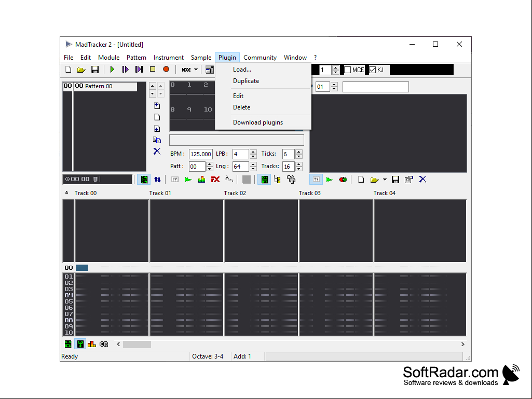The width and height of the screenshot is (532, 399).
Task: Click the blue X beside the pattern list
Action: [x=157, y=151]
